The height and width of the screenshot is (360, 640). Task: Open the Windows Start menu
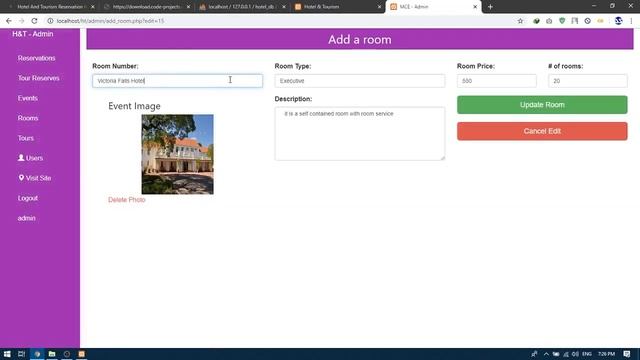click(7, 354)
